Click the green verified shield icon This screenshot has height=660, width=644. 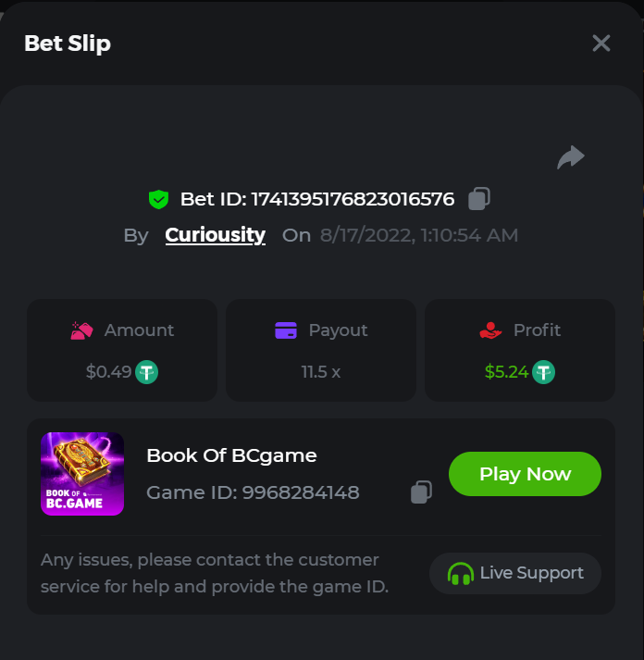tap(158, 199)
